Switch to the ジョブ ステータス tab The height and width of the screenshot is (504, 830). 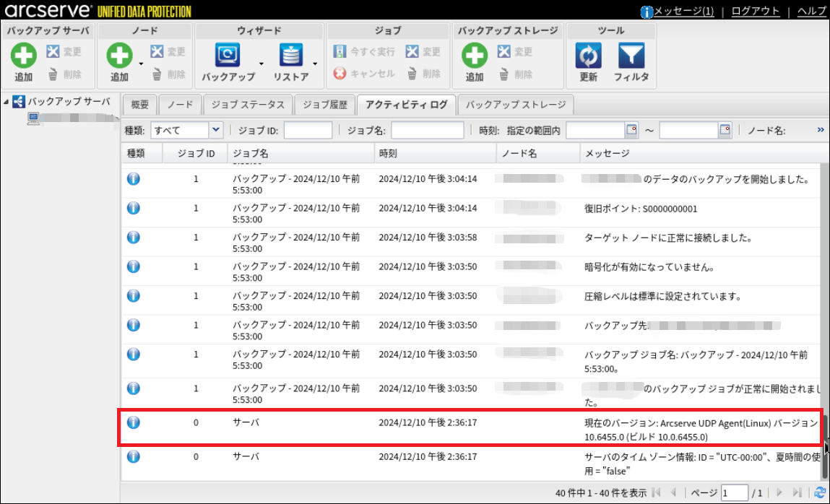247,105
